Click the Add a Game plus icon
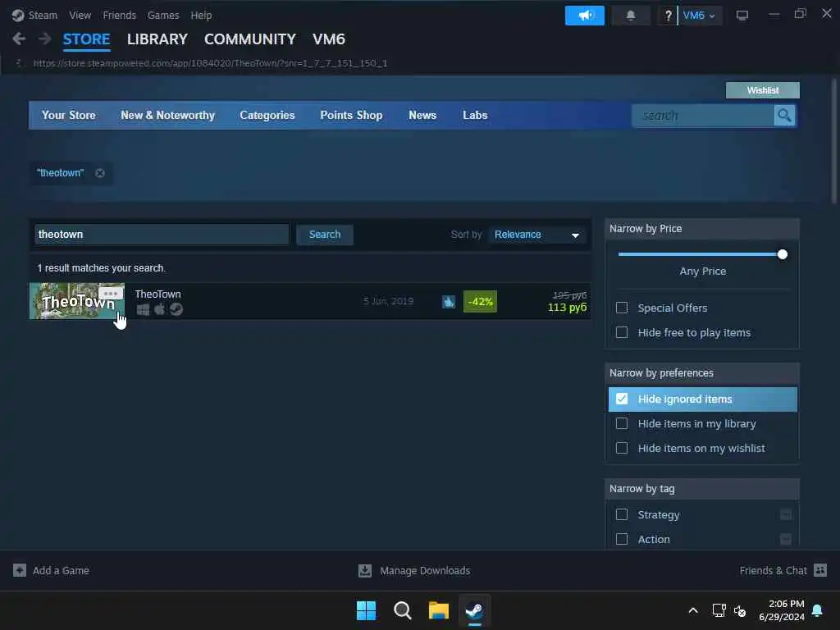Image resolution: width=840 pixels, height=630 pixels. [20, 570]
